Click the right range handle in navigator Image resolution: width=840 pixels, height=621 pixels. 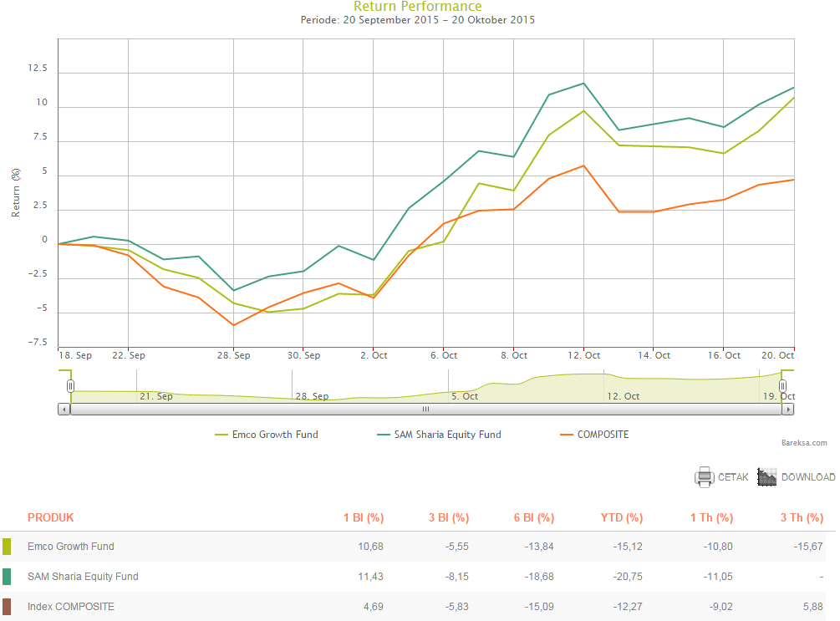coord(783,385)
